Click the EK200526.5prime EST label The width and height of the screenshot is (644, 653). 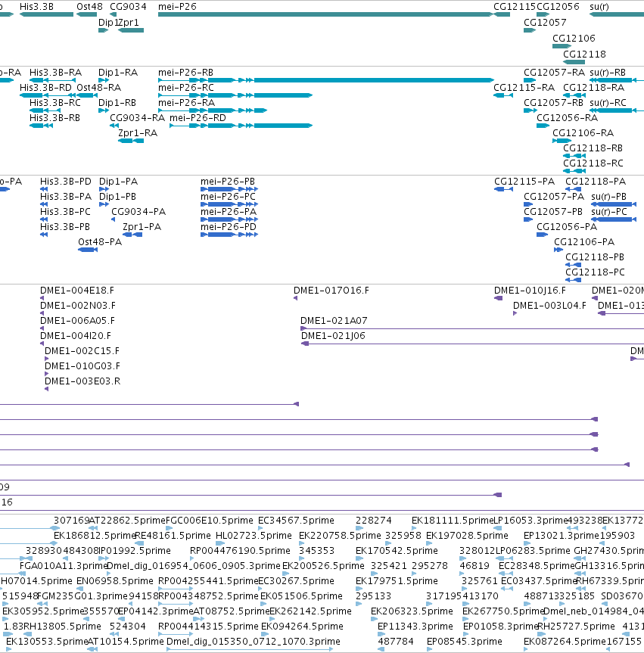pos(324,566)
